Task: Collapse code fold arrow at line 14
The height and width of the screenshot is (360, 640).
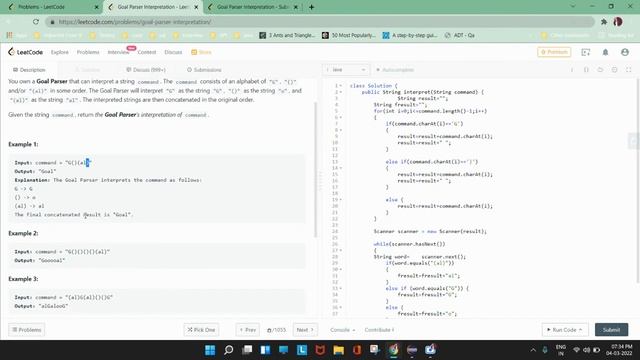Action: 341,168
